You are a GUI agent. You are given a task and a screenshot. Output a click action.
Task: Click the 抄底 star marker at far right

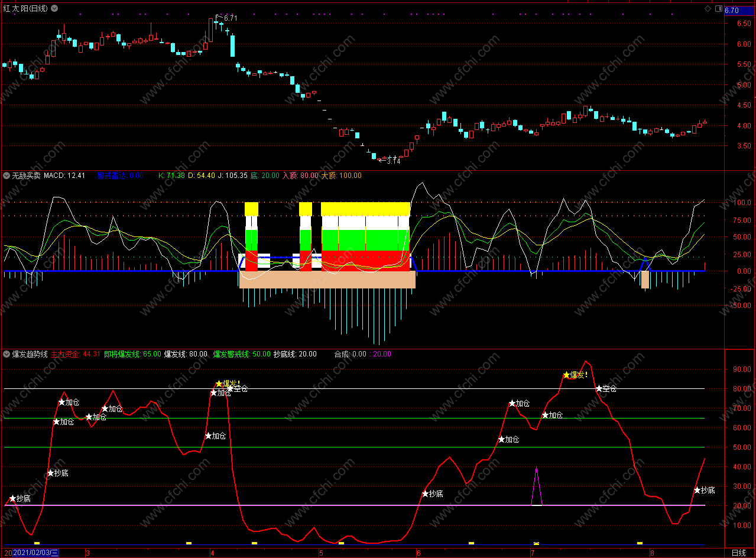pyautogui.click(x=697, y=490)
